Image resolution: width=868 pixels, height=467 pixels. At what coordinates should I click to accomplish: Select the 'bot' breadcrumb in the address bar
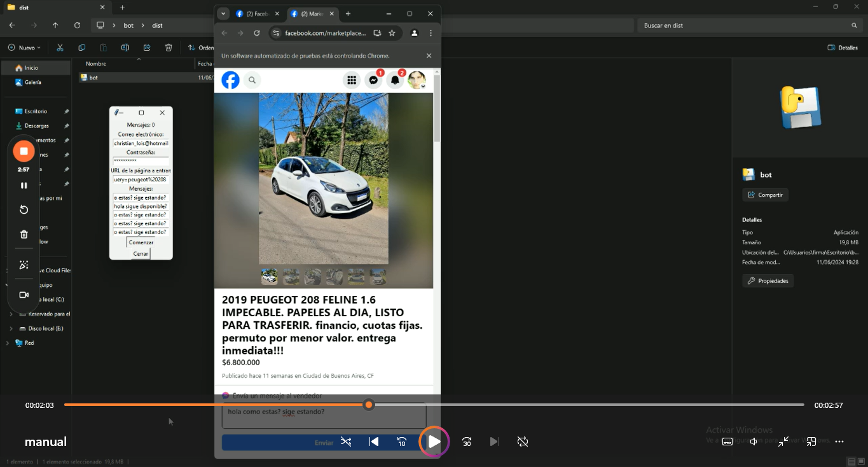point(128,25)
